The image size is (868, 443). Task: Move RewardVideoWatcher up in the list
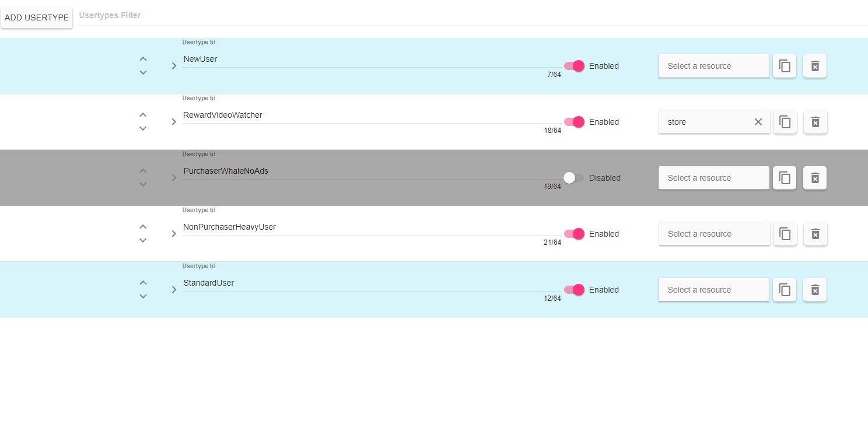tap(143, 114)
